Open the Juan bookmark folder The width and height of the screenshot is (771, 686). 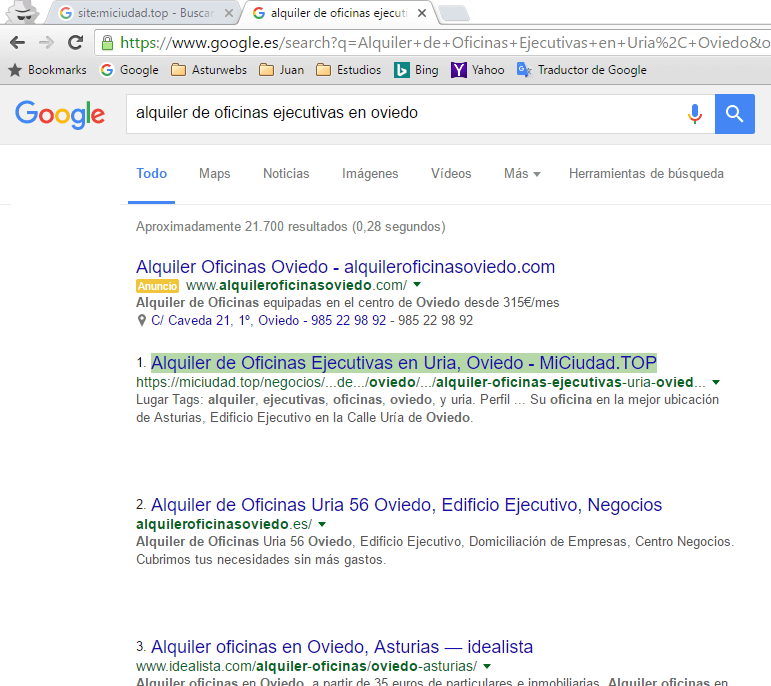(282, 70)
